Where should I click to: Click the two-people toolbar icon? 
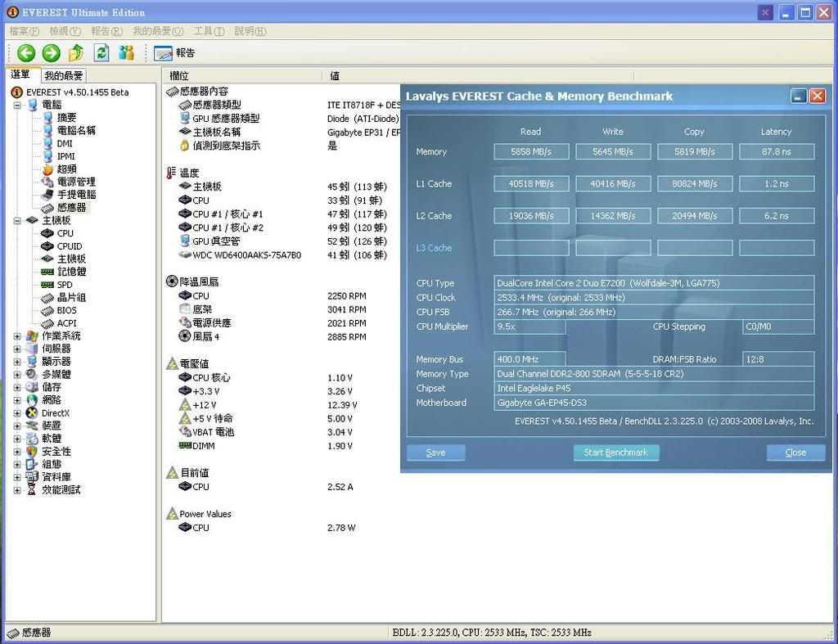click(x=127, y=53)
